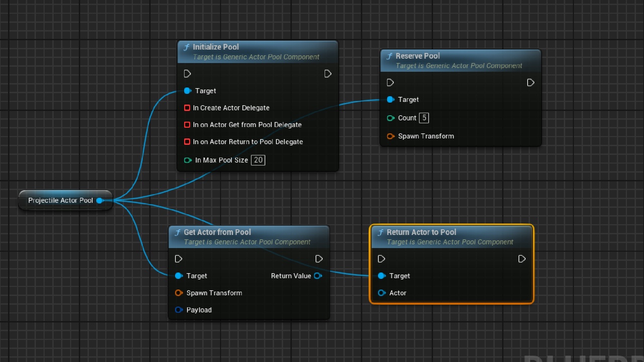Click the Initialize Pool output execution pin
The height and width of the screenshot is (362, 644).
tap(328, 74)
